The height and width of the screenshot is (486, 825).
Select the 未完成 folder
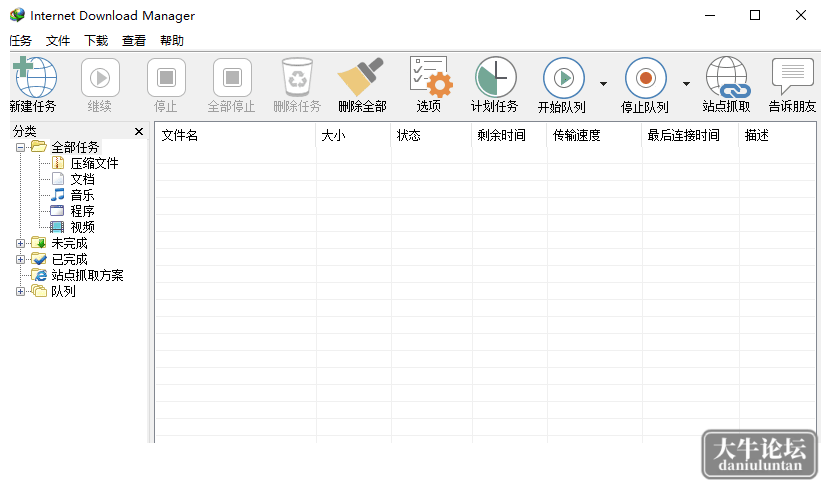tap(69, 244)
